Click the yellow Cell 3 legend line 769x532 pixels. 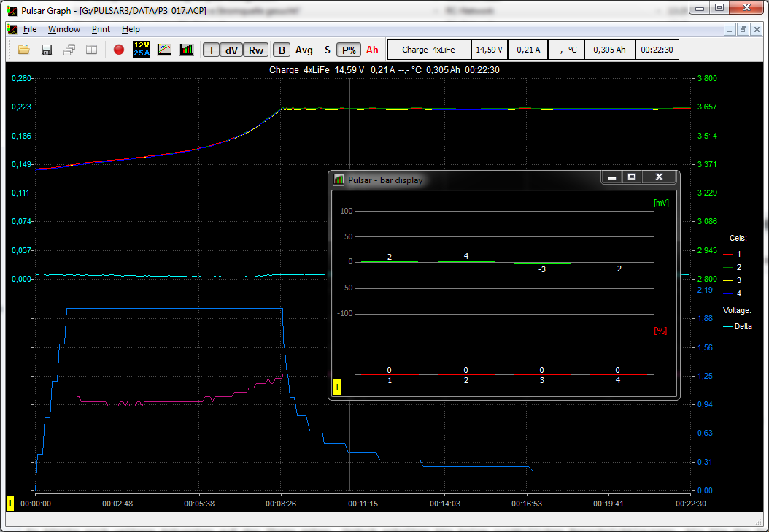pos(728,281)
